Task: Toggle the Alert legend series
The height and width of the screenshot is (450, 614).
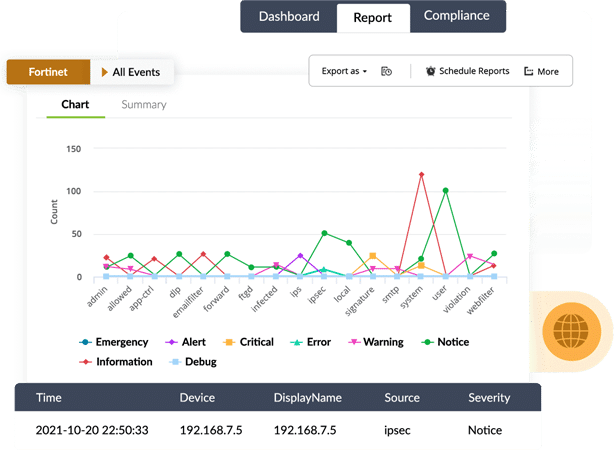Action: tap(186, 342)
